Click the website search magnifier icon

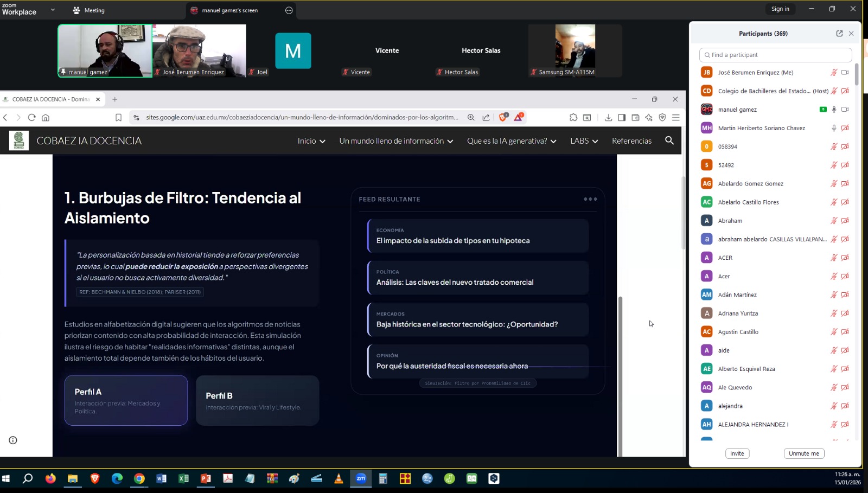tap(669, 140)
